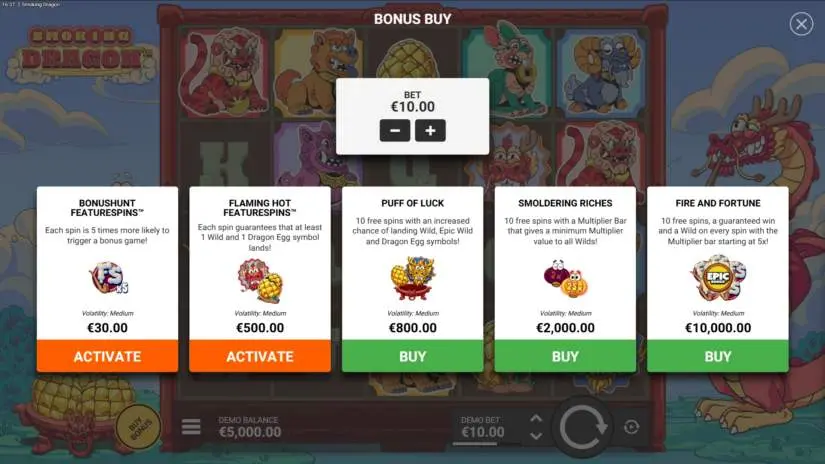The width and height of the screenshot is (825, 464).
Task: Close the Bonus Buy overlay
Action: click(801, 24)
